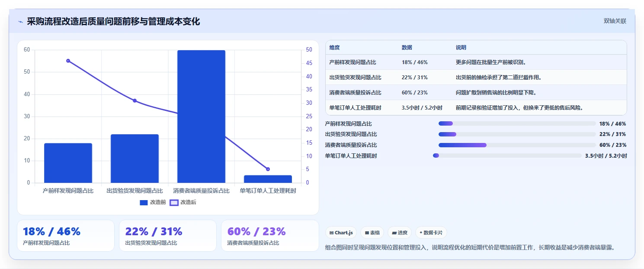Screen dimensions: 644x269
Task: Open the 22% / 31% data card
Action: (x=168, y=236)
